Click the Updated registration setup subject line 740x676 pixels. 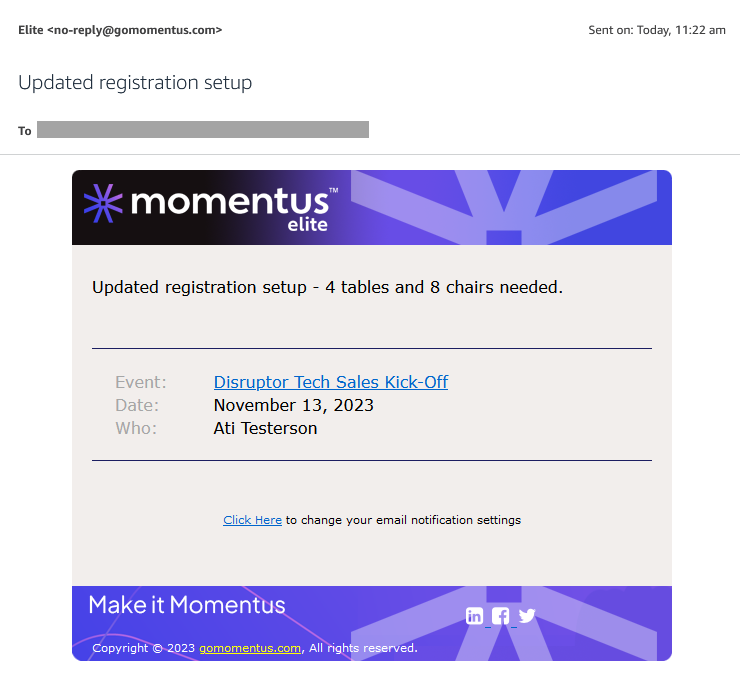[x=135, y=83]
